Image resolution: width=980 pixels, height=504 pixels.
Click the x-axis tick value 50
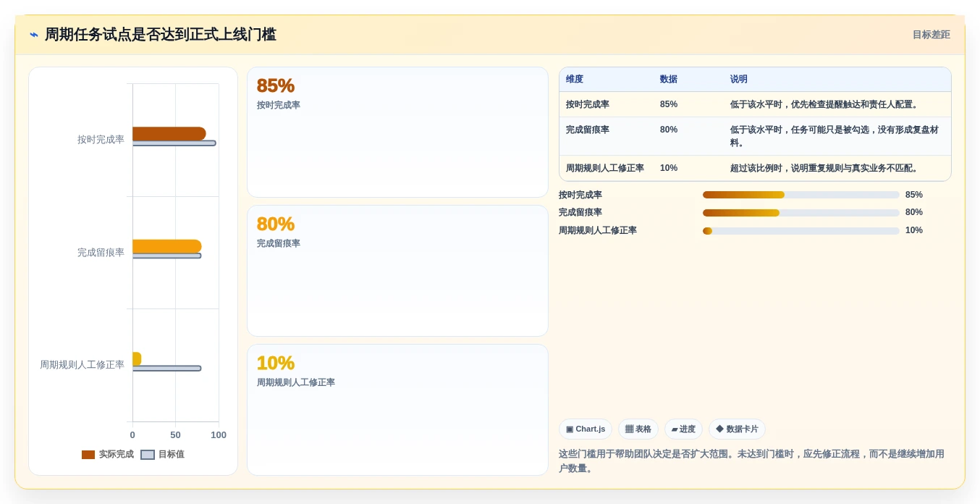tap(175, 435)
